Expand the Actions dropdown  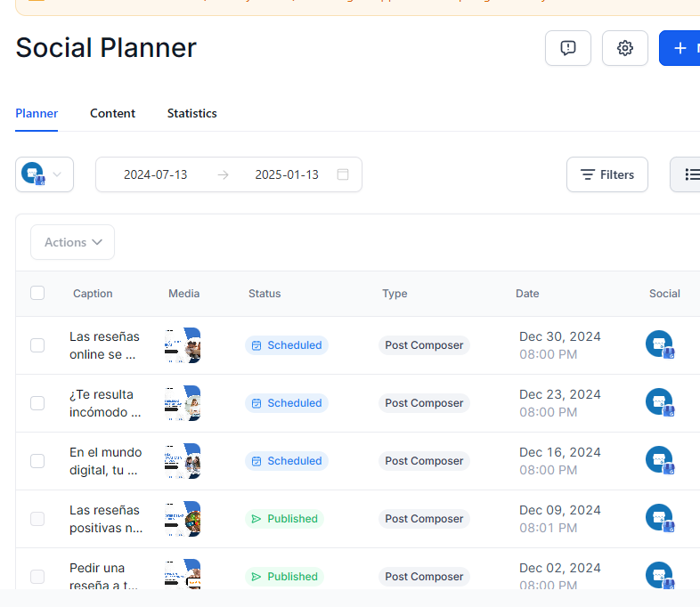tap(73, 242)
